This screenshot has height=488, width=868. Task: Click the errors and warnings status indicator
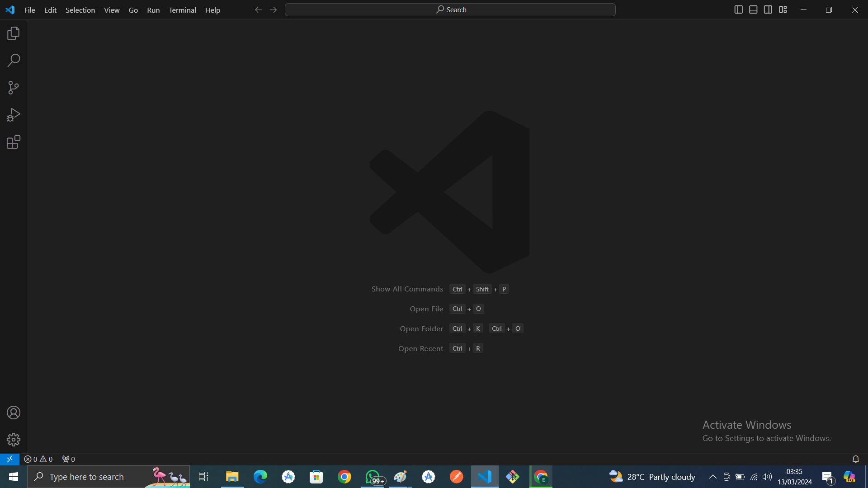point(38,459)
